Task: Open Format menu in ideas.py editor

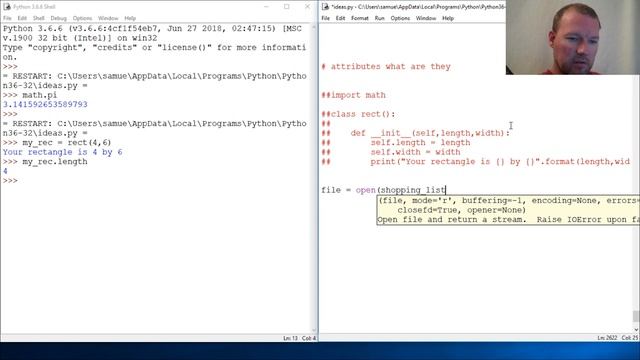Action: pyautogui.click(x=360, y=18)
